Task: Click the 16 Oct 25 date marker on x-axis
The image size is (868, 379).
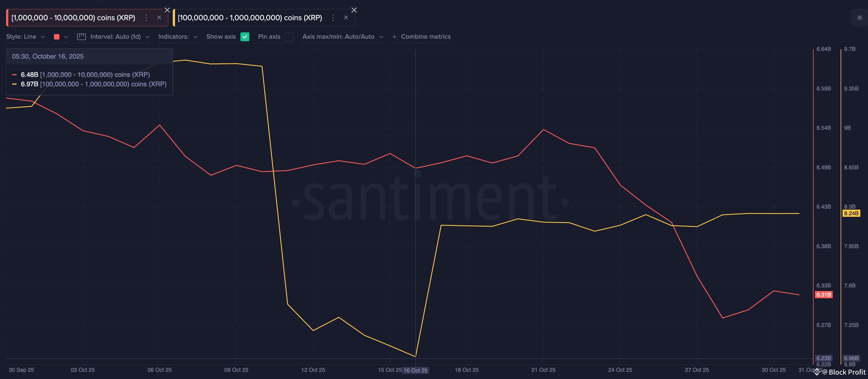Action: pos(415,370)
